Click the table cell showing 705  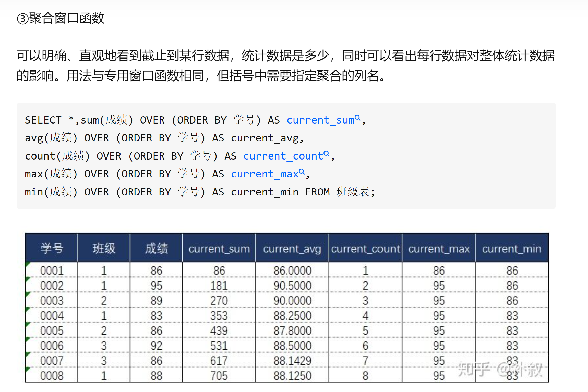219,376
